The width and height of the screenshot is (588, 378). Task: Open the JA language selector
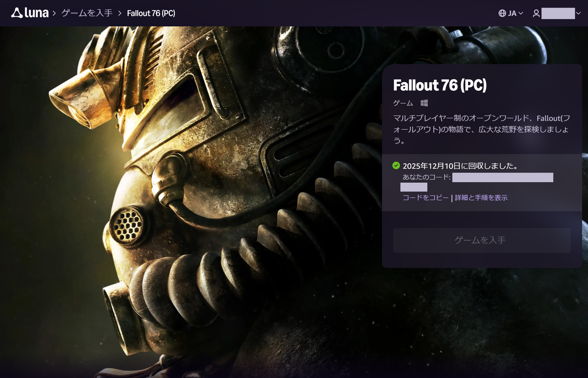pyautogui.click(x=512, y=13)
